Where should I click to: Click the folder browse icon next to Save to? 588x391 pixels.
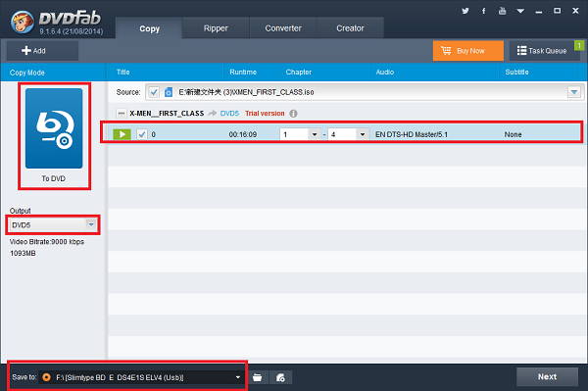tap(257, 377)
